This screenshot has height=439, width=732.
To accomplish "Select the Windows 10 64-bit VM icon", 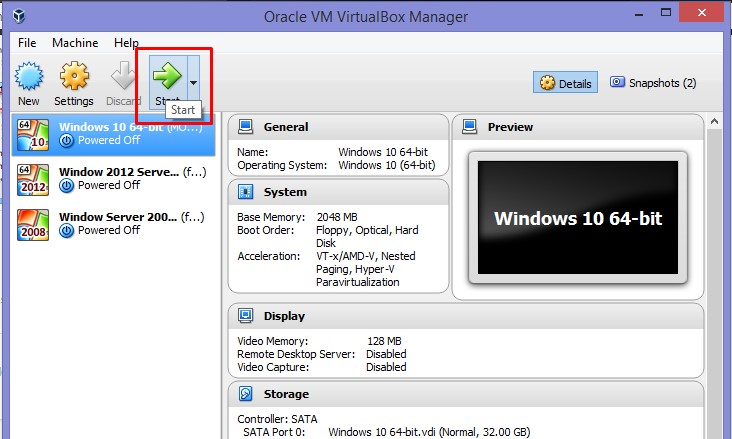I will (33, 134).
